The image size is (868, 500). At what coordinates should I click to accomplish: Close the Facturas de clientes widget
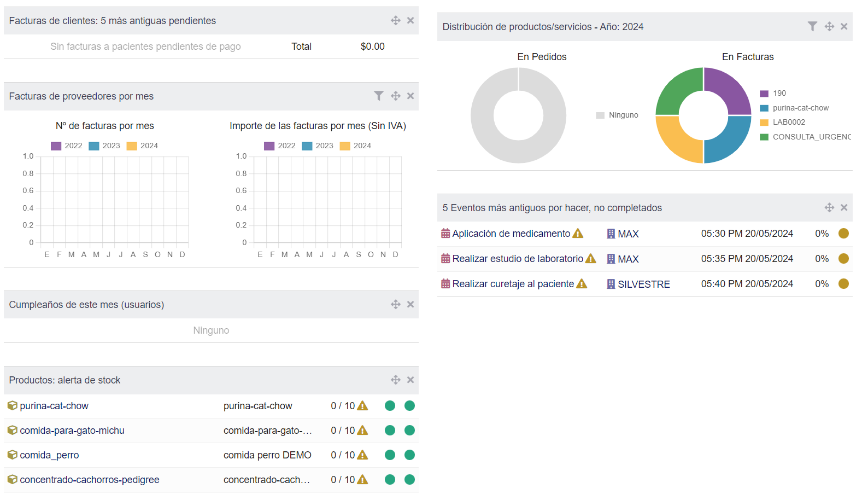pyautogui.click(x=410, y=20)
